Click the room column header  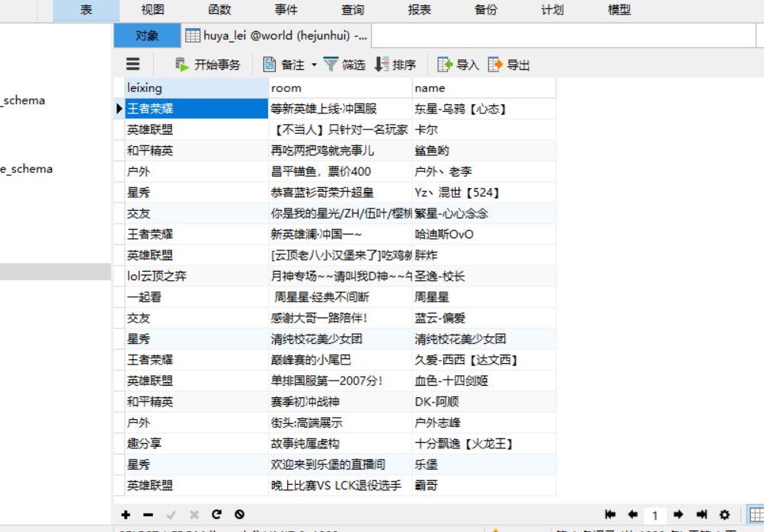coord(340,88)
